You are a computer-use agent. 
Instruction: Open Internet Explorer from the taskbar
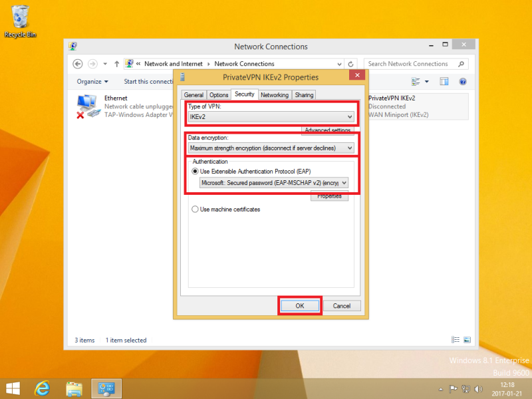(43, 388)
